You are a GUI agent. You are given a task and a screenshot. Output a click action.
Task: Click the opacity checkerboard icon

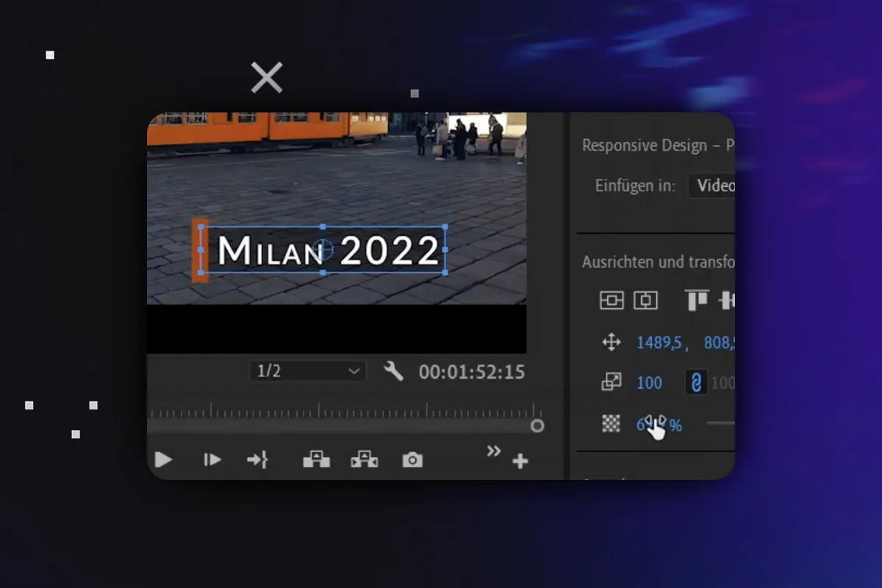point(612,423)
